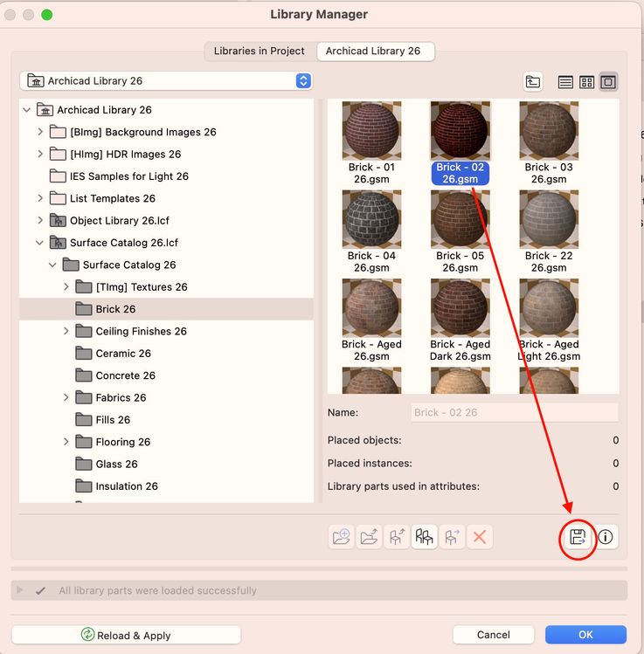
Task: Select Brick - Aged Light 26.gsm thumbnail
Action: [549, 308]
